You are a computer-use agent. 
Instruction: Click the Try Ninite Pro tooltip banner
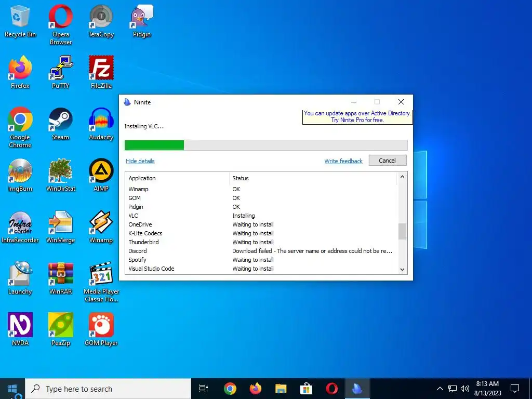tap(357, 117)
